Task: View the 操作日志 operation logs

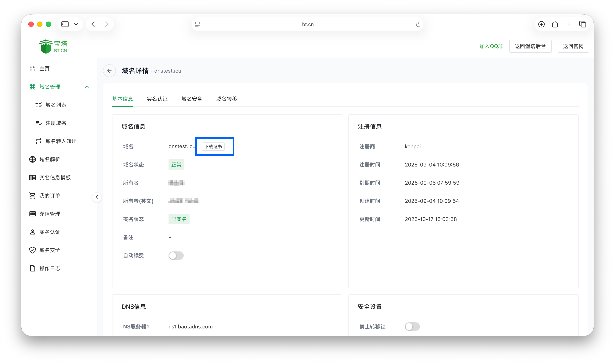Action: coord(50,268)
